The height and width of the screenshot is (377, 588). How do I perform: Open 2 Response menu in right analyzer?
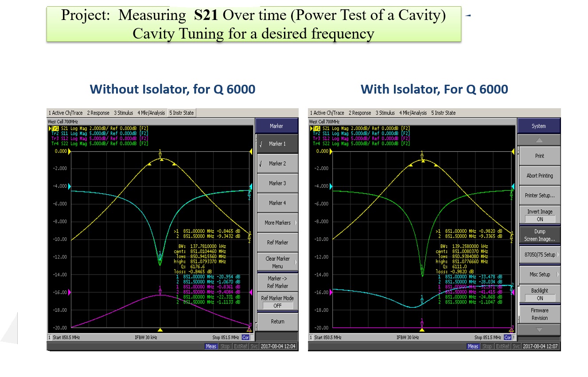pos(359,113)
